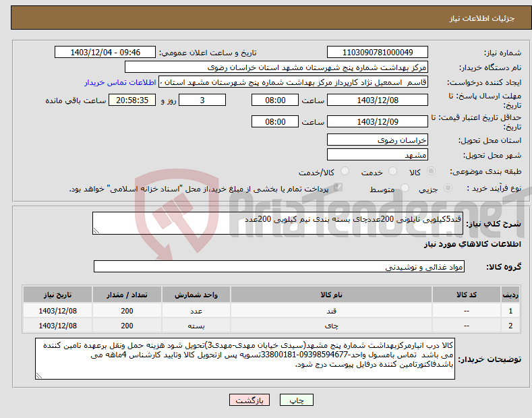Click the تعداد / مقدار column header
Image resolution: width=532 pixels, height=418 pixels.
click(x=127, y=295)
